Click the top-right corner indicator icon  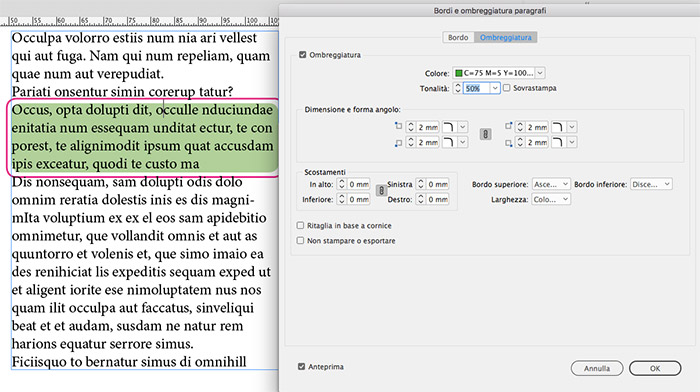(508, 126)
